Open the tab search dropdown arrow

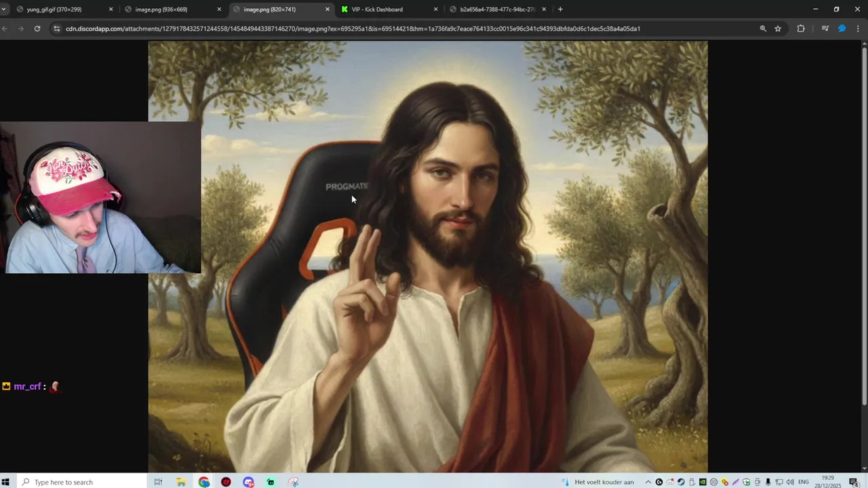[5, 9]
